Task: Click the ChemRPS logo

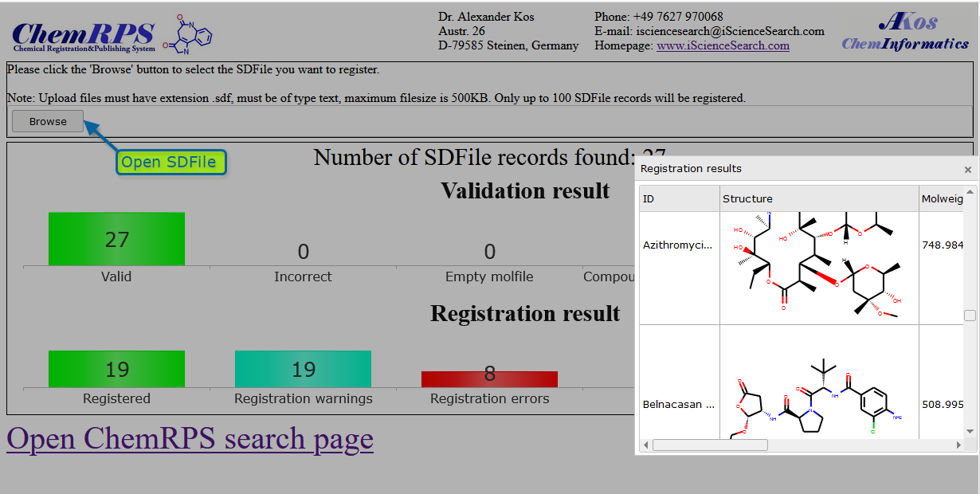Action: click(x=84, y=36)
